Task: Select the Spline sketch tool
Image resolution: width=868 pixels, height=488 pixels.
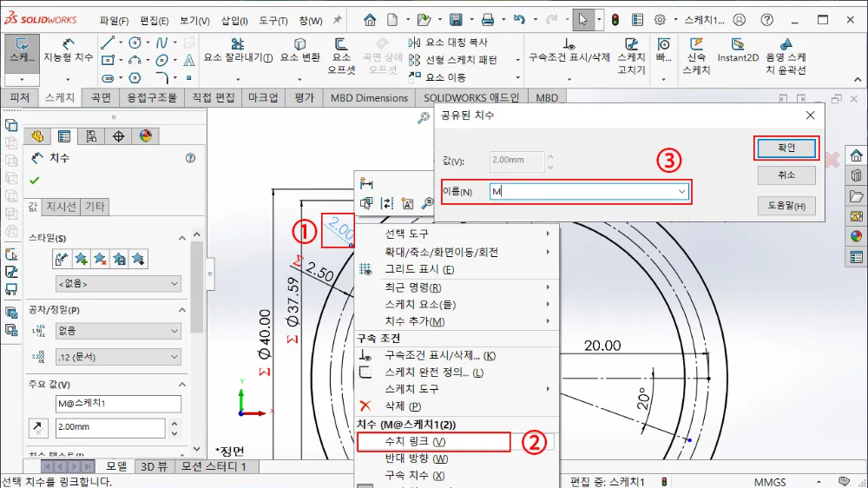Action: (161, 43)
